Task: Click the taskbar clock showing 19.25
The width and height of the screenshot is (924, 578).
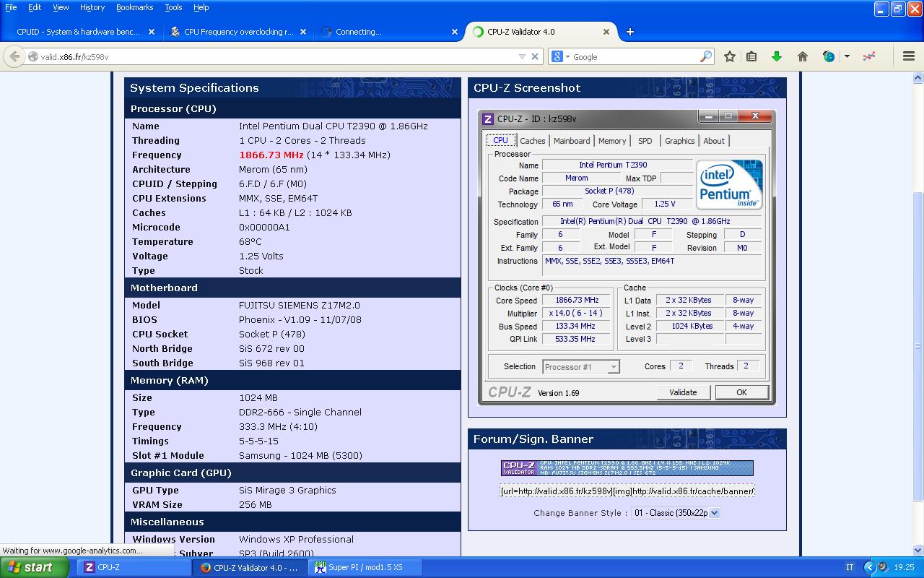Action: click(x=904, y=567)
